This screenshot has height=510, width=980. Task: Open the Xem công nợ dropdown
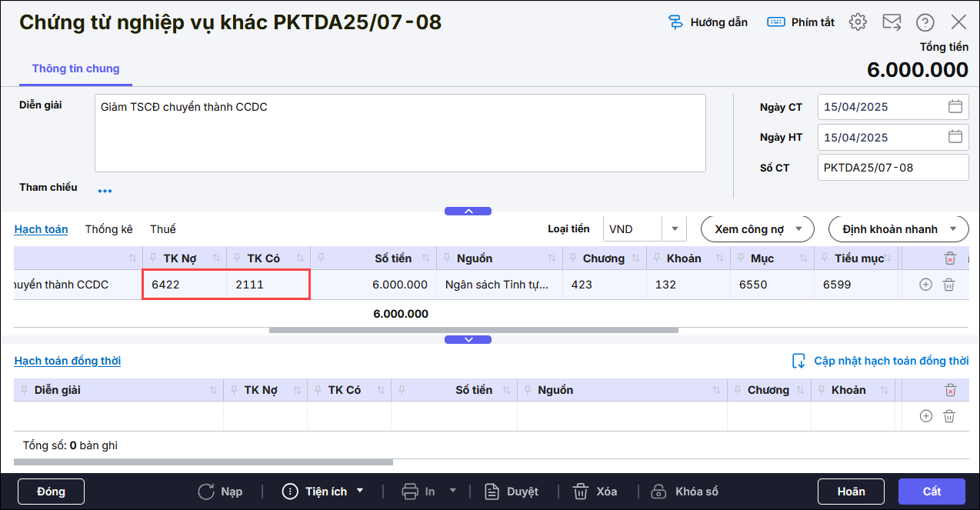pos(757,228)
